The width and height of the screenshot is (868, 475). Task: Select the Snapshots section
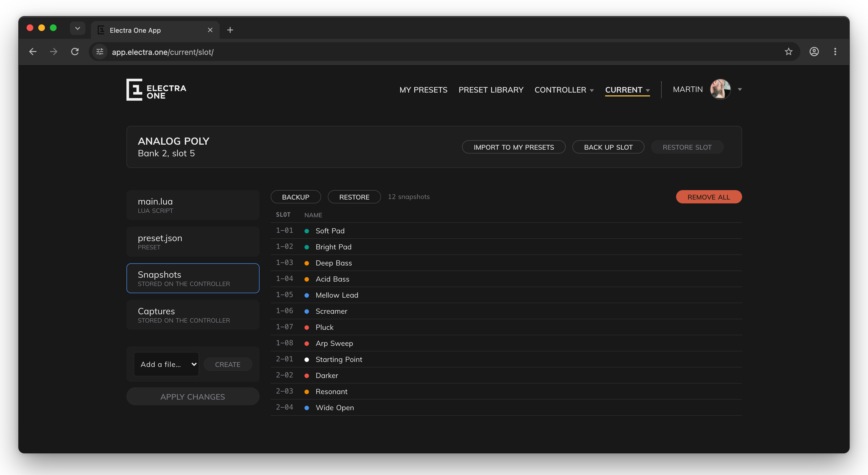(x=193, y=279)
